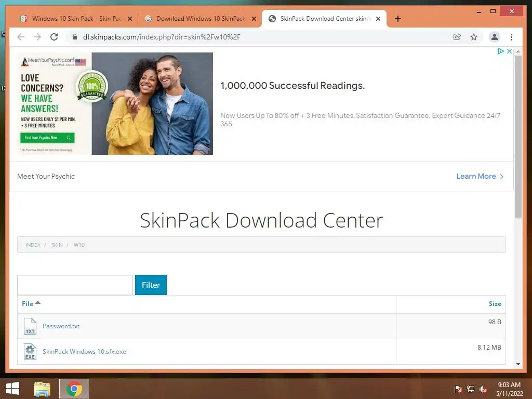Click the TXT file icon
532x399 pixels.
30,326
